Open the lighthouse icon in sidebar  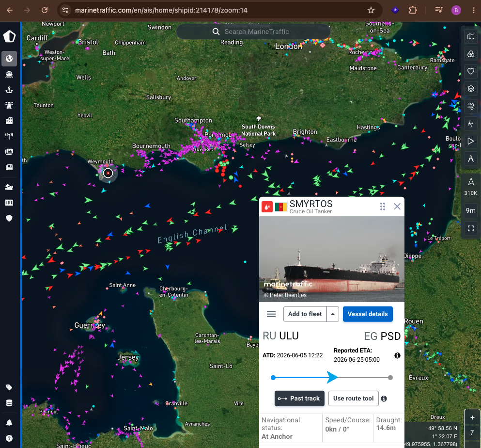[9, 105]
